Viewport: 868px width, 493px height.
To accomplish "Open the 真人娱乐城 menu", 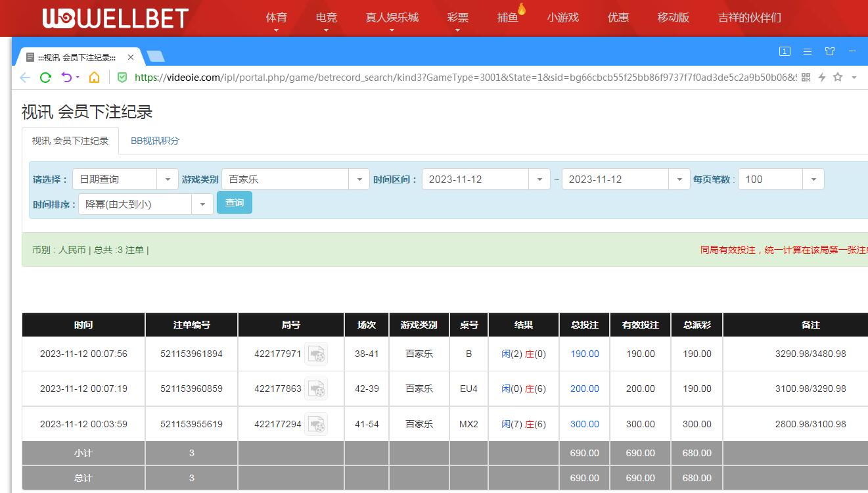I will (392, 18).
